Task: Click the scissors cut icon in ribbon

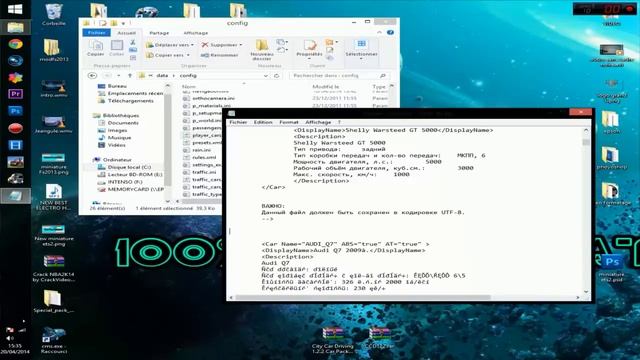Action: coord(133,42)
